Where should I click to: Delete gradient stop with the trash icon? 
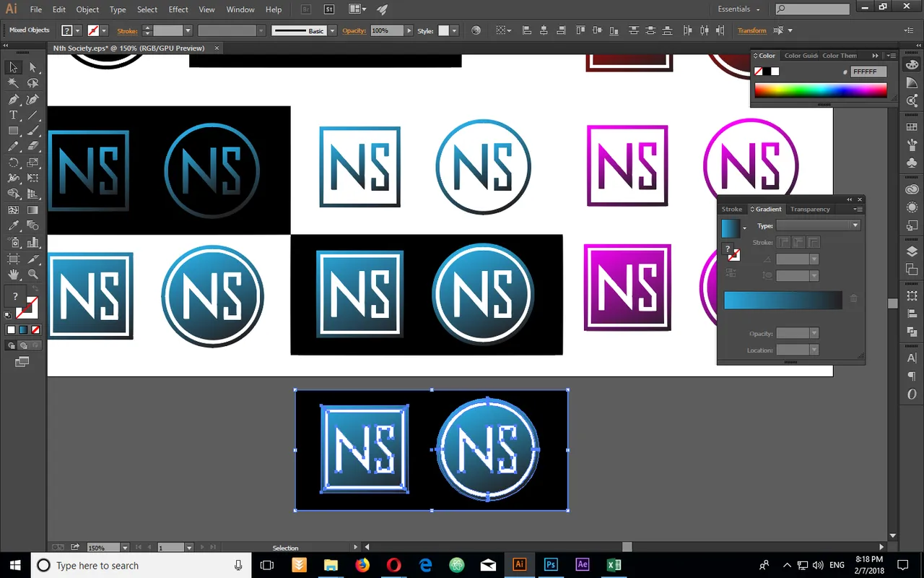pyautogui.click(x=853, y=298)
